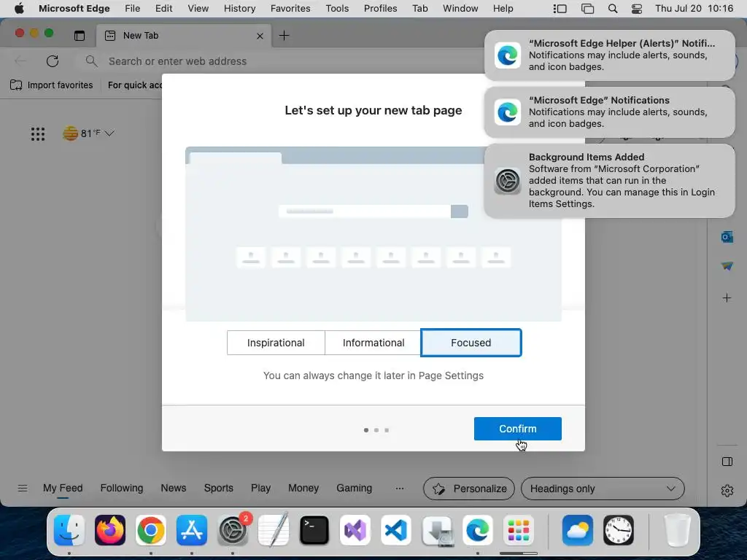Close the New Tab tab

pos(260,36)
